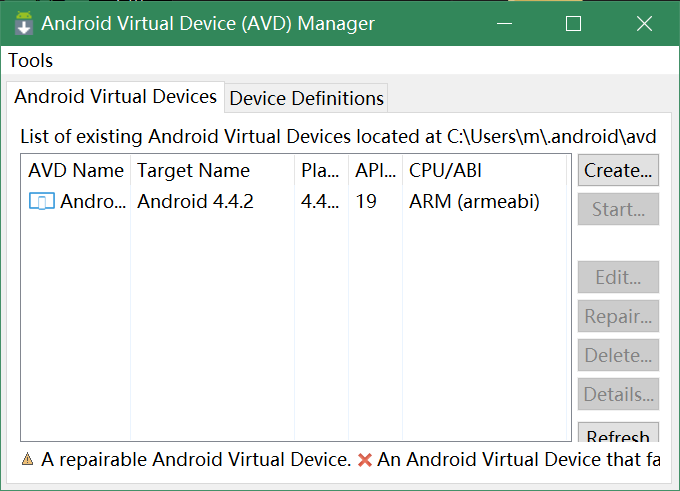Click the Start... button

point(618,209)
